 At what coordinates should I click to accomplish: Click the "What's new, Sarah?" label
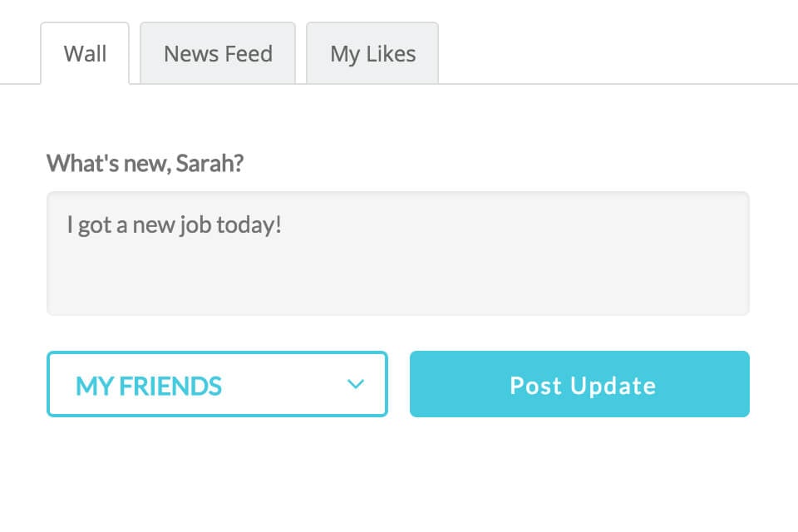145,163
